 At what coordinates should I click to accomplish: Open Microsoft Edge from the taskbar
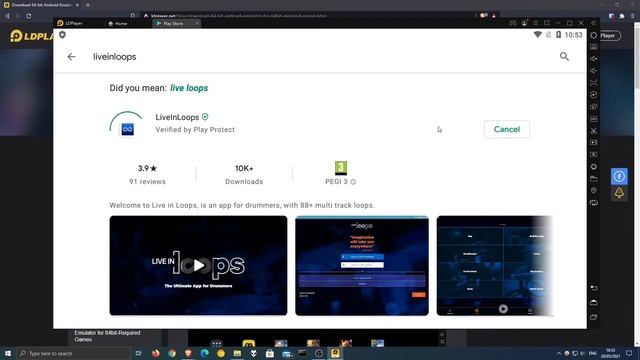204,353
